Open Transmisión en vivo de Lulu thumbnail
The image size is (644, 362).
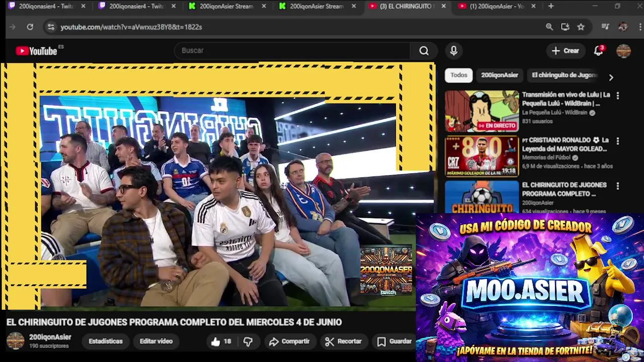coord(481,111)
